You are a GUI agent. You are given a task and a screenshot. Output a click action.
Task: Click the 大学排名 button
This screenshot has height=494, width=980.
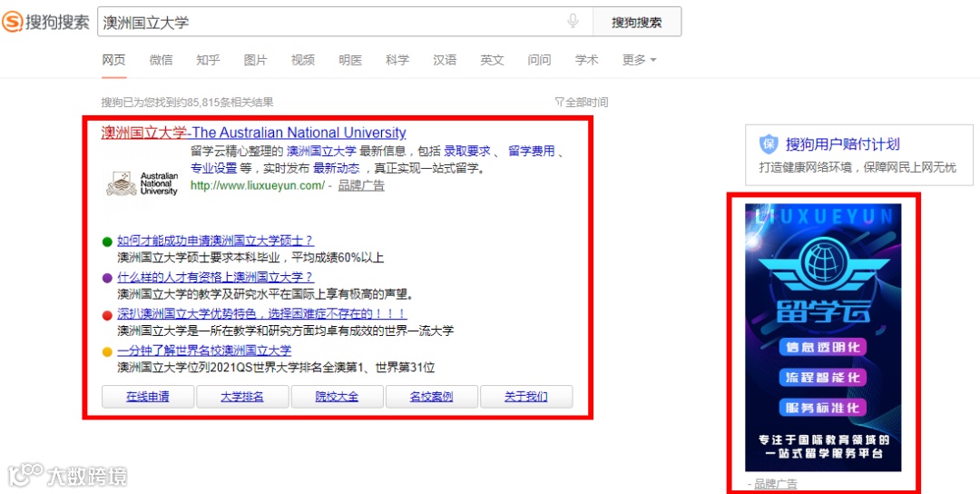click(x=242, y=397)
